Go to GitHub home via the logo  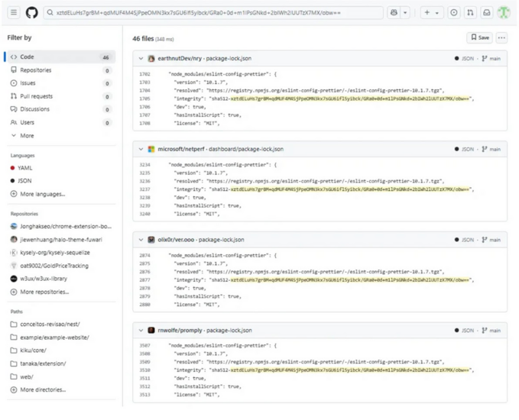32,12
